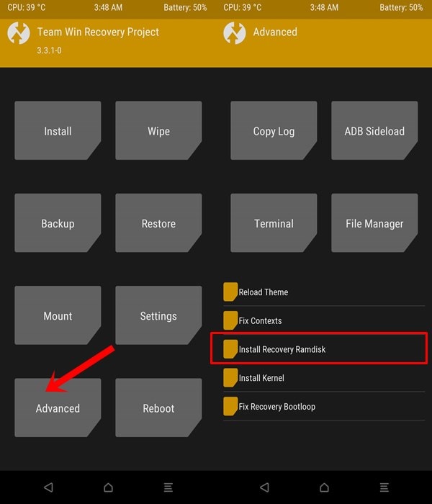Open the Advanced menu button
This screenshot has width=432, height=504.
tap(58, 408)
